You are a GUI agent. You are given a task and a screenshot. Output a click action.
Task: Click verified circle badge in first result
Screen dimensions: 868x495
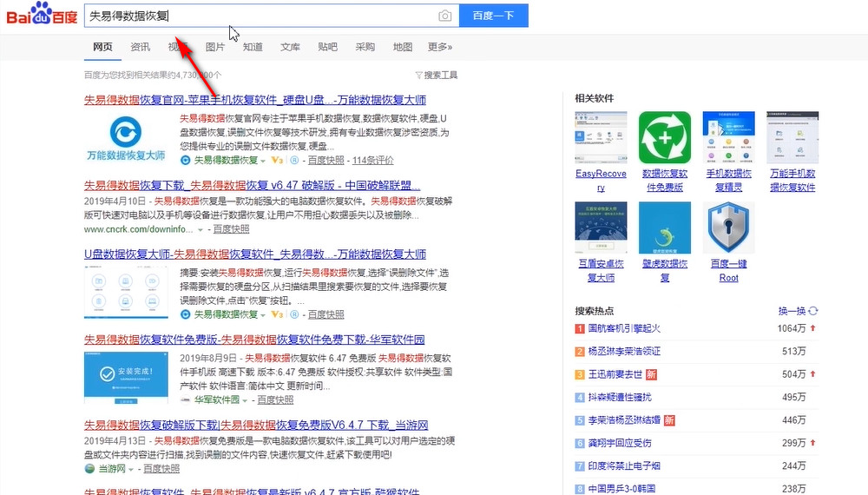coord(294,160)
